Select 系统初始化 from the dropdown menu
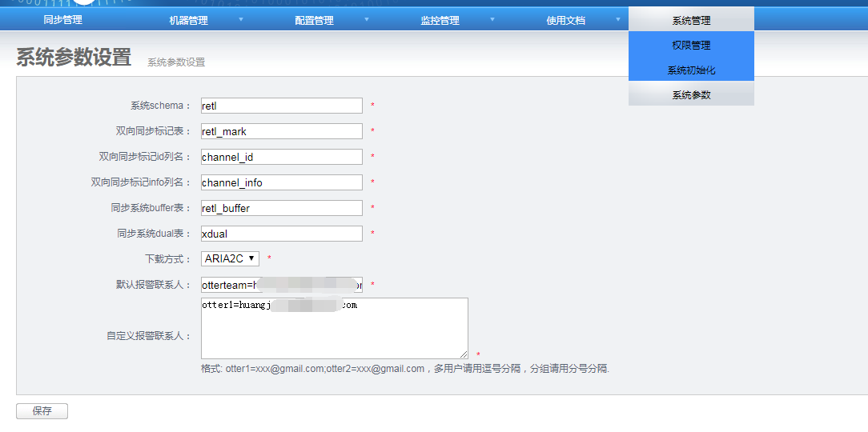868x432 pixels. pyautogui.click(x=691, y=70)
